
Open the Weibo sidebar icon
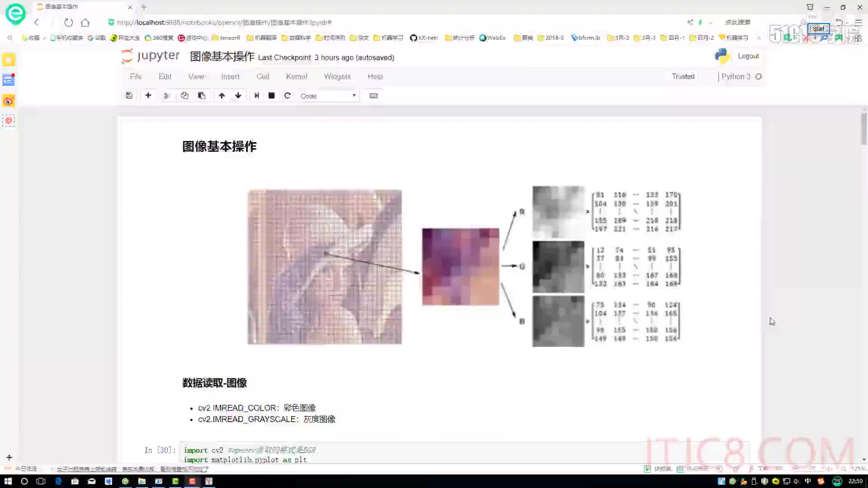click(9, 101)
